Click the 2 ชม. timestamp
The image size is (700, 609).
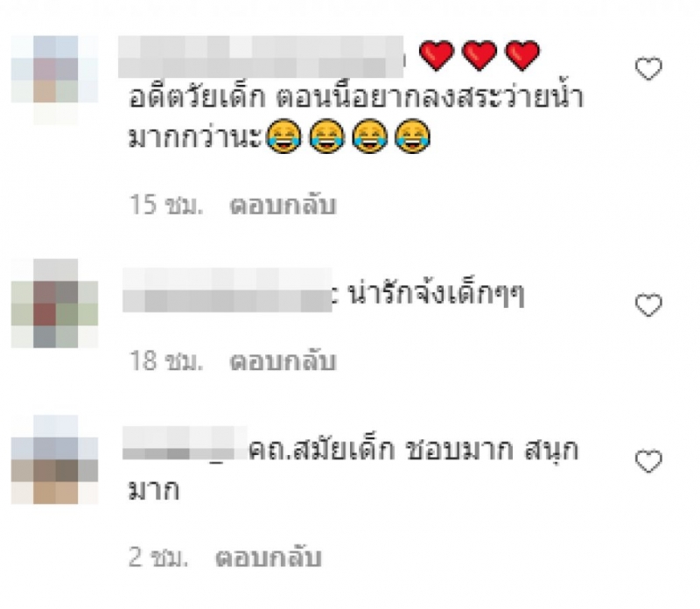[x=158, y=557]
